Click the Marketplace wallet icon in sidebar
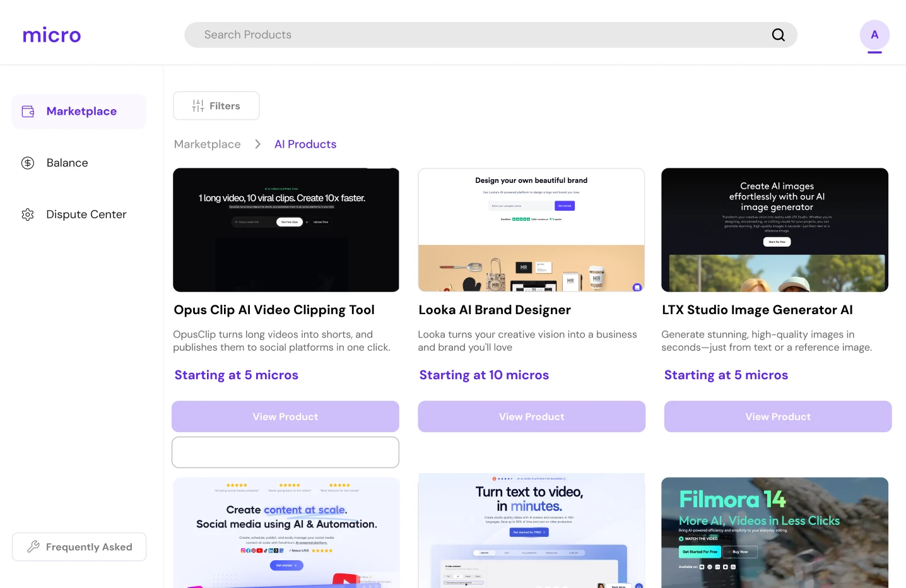The width and height of the screenshot is (906, 588). point(28,112)
